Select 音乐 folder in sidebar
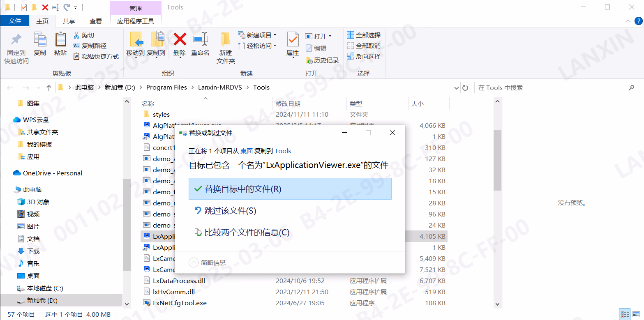Viewport: 644px width, 320px height. (x=33, y=264)
